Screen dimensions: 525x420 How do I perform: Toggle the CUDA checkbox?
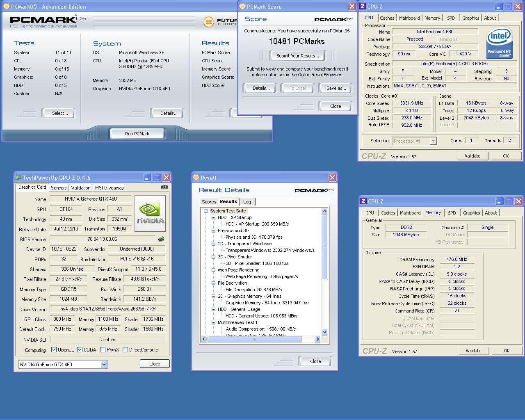point(80,350)
